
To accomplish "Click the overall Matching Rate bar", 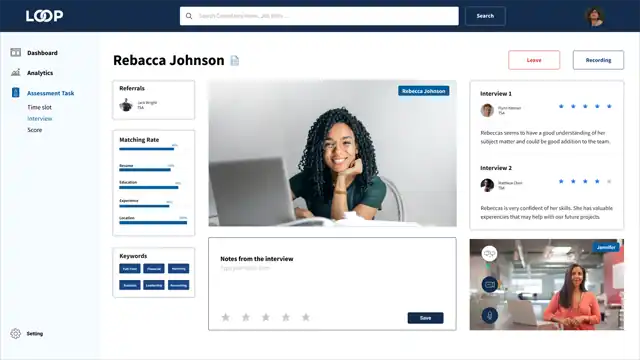I will tap(147, 149).
